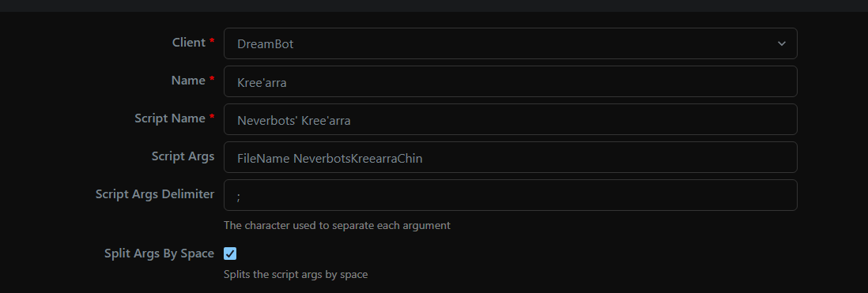Image resolution: width=868 pixels, height=293 pixels.
Task: Click the Script Args label
Action: [x=183, y=156]
